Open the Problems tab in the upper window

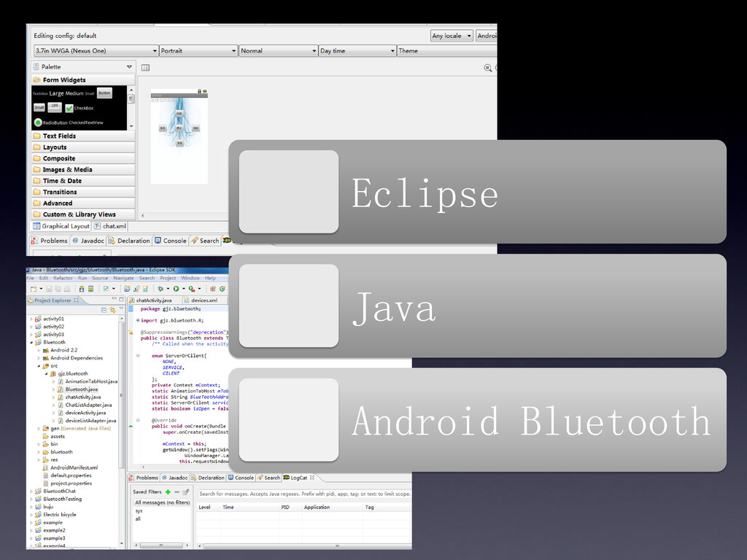49,241
